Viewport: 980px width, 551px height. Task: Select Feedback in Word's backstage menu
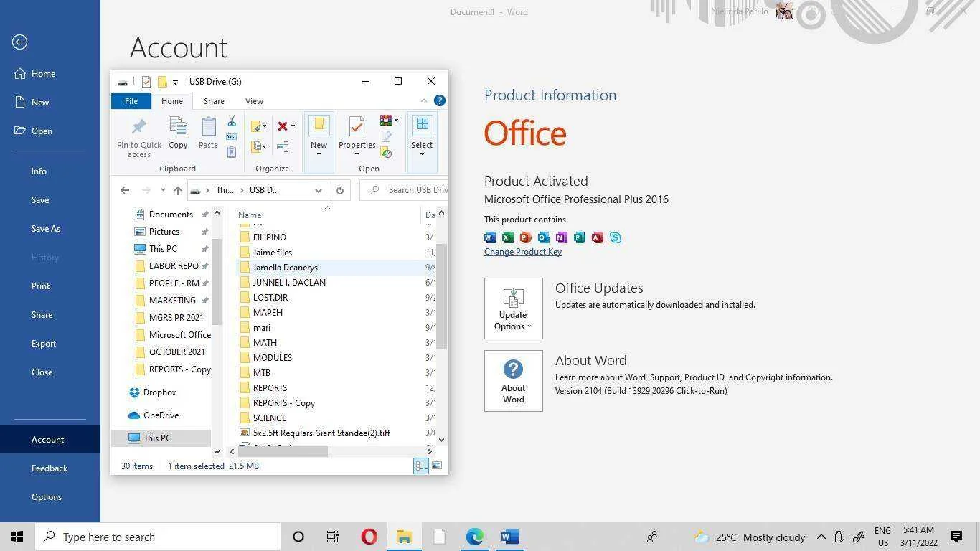click(50, 468)
